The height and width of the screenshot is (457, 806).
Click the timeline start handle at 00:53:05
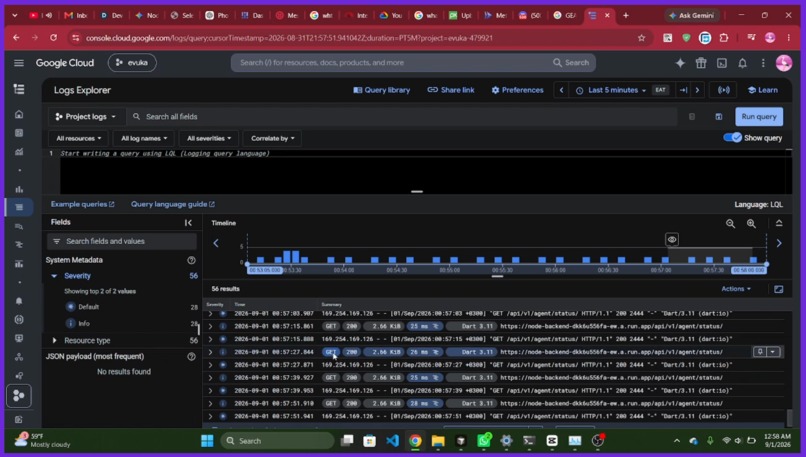coord(247,264)
